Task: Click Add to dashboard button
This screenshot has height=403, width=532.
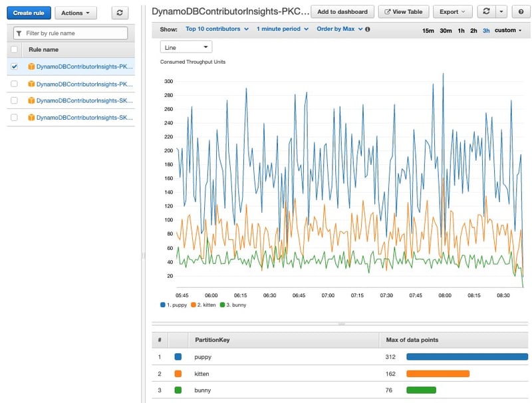Action: click(x=342, y=12)
